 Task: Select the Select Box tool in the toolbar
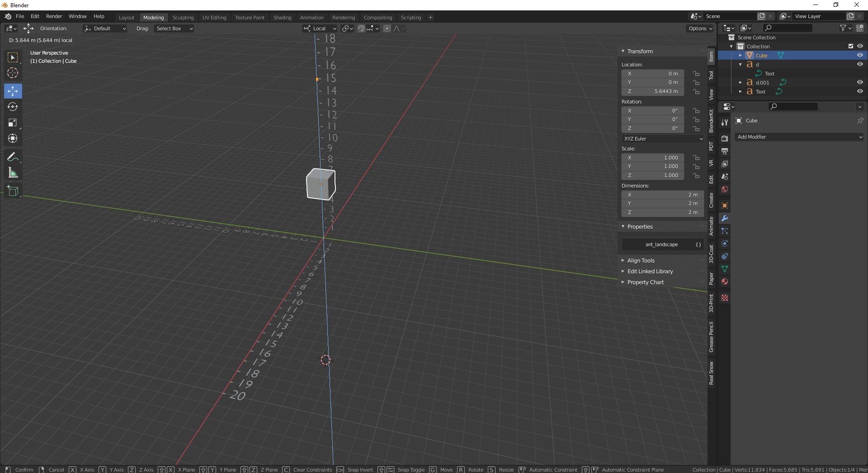click(x=13, y=57)
